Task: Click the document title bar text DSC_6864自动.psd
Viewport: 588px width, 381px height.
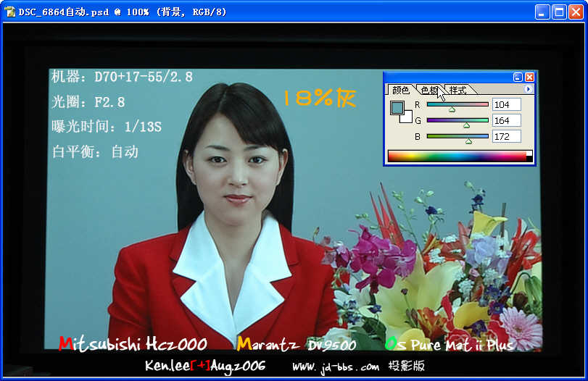Action: (64, 12)
